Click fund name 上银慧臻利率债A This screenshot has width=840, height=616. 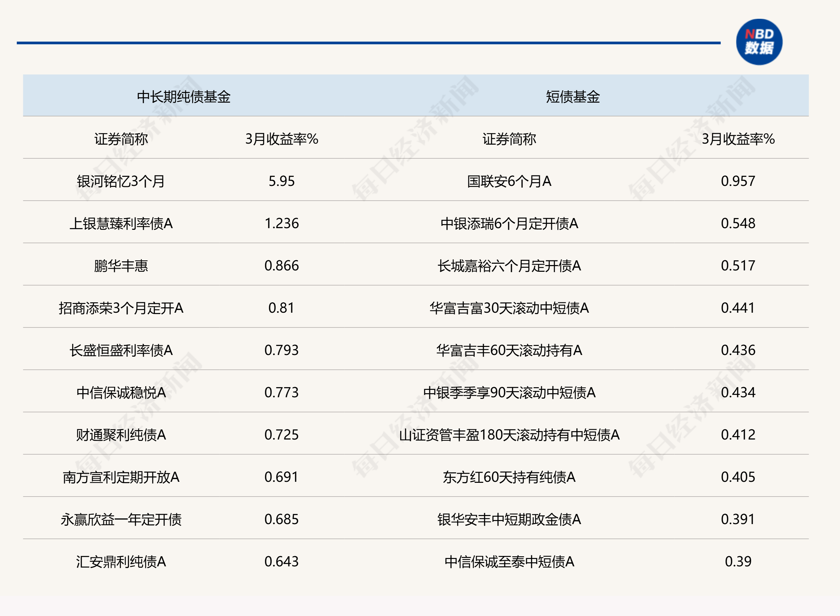click(x=121, y=223)
